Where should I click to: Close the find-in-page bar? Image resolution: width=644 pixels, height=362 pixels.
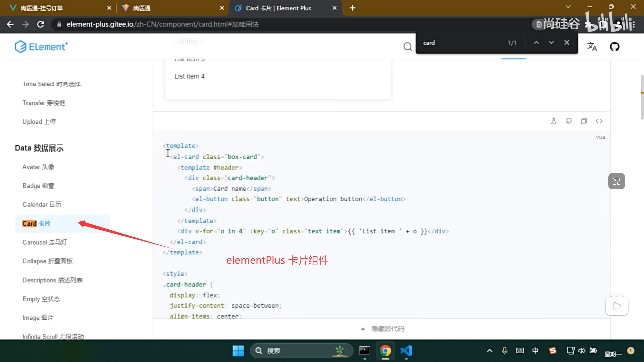pyautogui.click(x=567, y=43)
